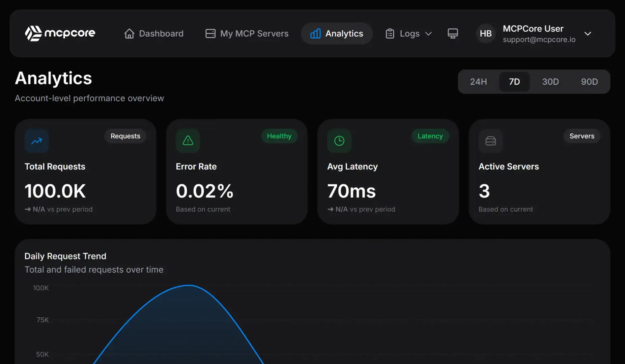Select the 7D time range
This screenshot has width=625, height=364.
514,82
